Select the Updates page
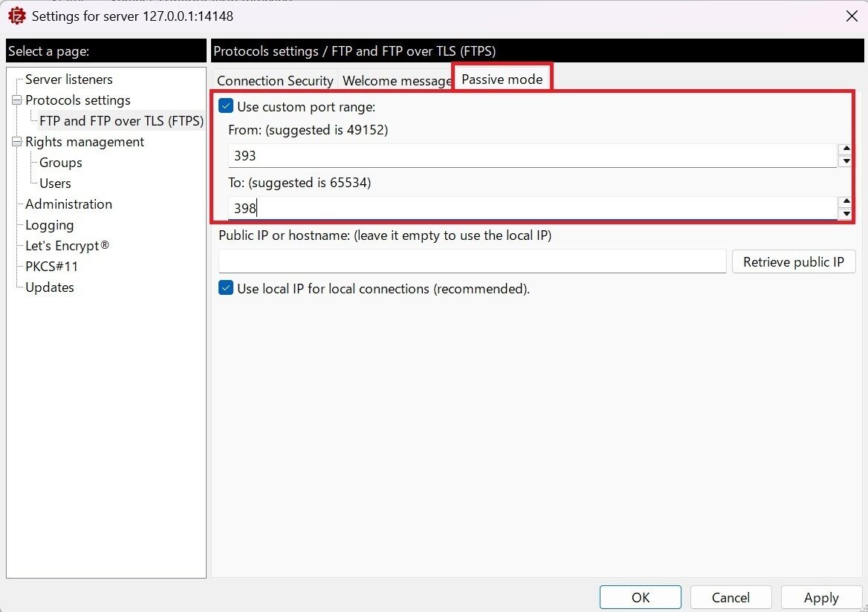Screen dimensions: 868x612 pos(49,287)
